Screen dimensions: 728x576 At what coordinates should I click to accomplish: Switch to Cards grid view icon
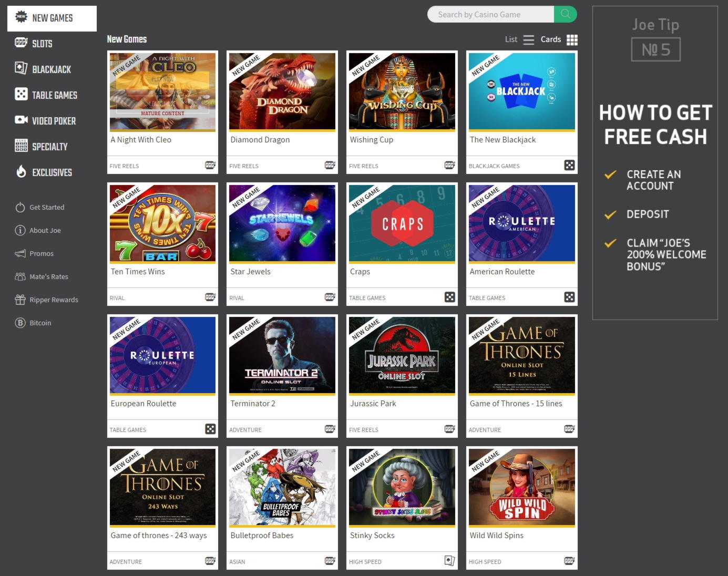572,39
